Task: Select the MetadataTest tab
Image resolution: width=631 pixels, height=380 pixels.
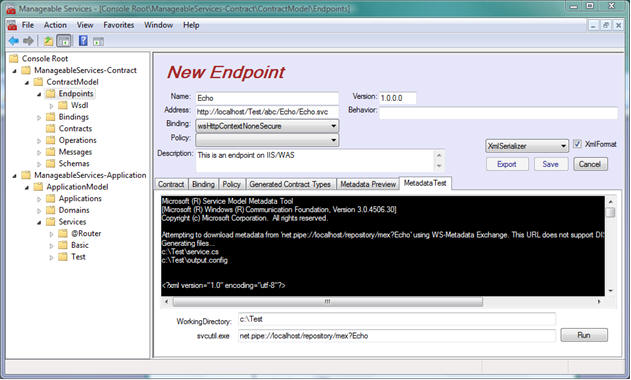Action: (x=425, y=183)
